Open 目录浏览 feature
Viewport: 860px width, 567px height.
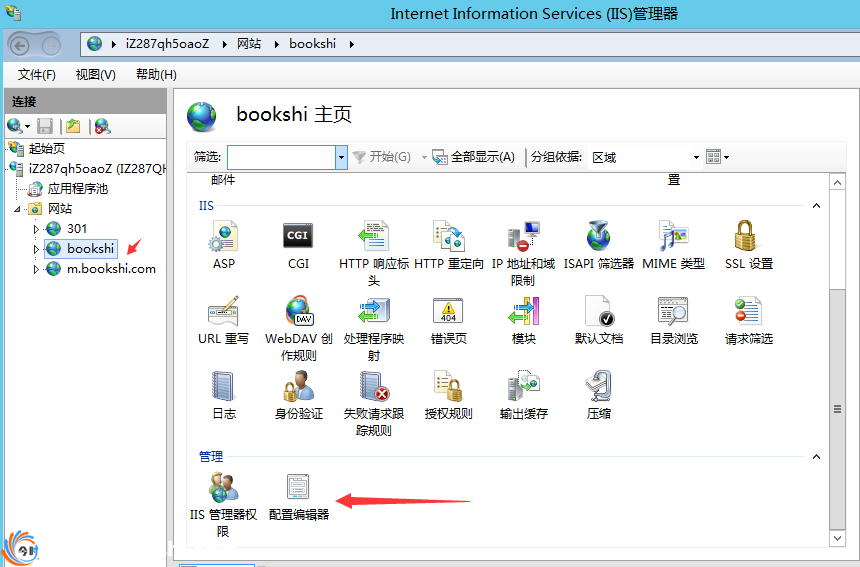[674, 320]
